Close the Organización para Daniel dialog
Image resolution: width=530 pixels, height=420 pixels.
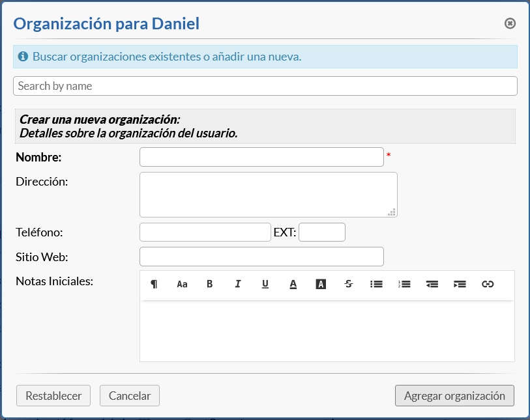[x=510, y=23]
